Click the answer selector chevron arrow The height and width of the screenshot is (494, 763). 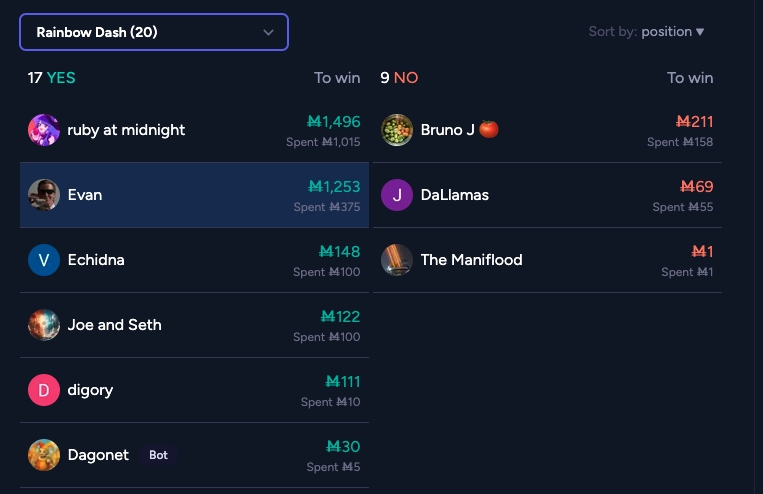[x=268, y=33]
